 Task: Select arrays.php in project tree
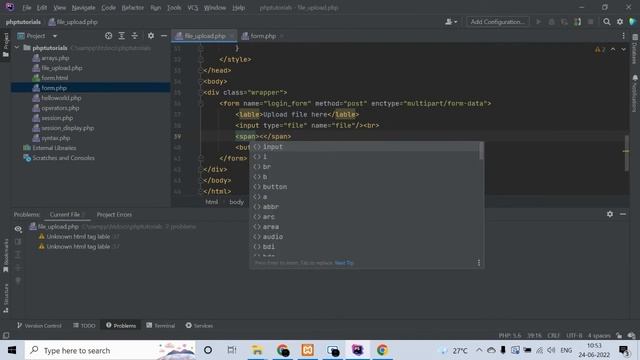point(55,58)
